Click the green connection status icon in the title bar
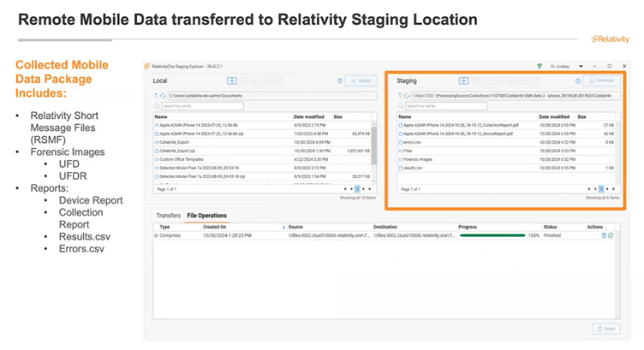Image resolution: width=644 pixels, height=350 pixels. [540, 66]
